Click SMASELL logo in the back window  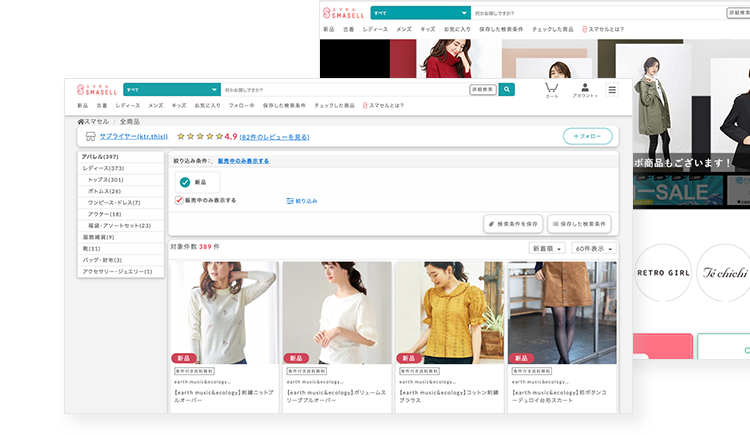pos(343,13)
